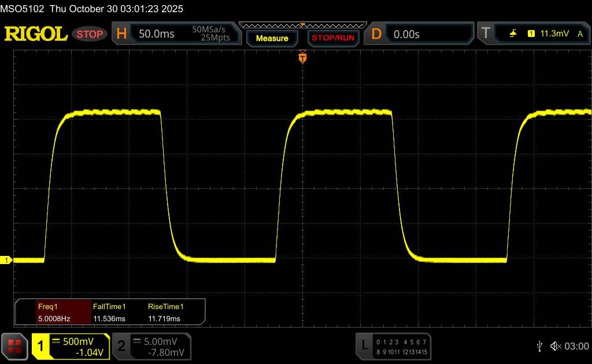Click the waveform memory position bar
Viewport: 592px width, 364px height.
302,25
